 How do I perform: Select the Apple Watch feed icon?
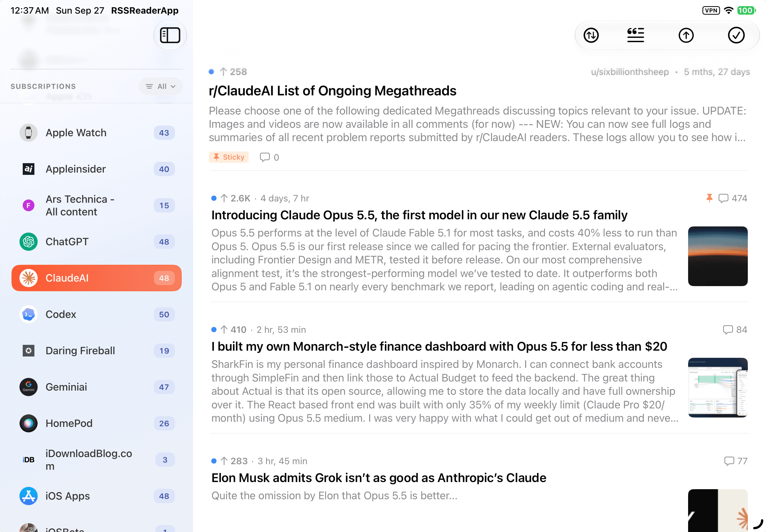click(x=28, y=133)
